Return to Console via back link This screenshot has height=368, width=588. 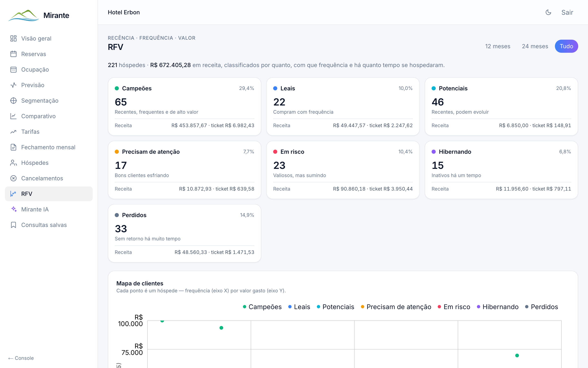point(21,358)
